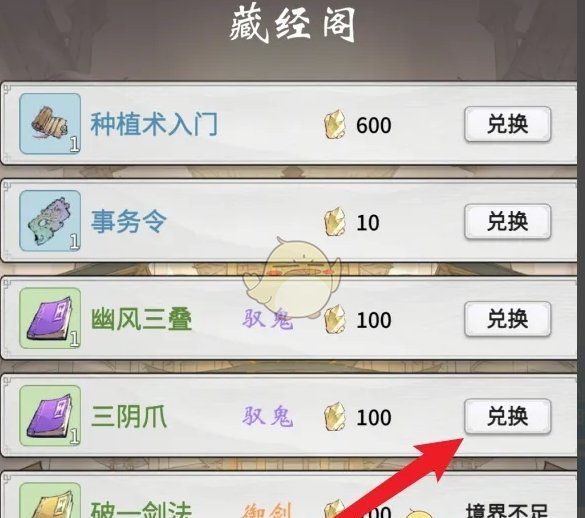Image resolution: width=585 pixels, height=518 pixels.
Task: Tap the yellow book icon for 破一剑法
Action: [50, 500]
